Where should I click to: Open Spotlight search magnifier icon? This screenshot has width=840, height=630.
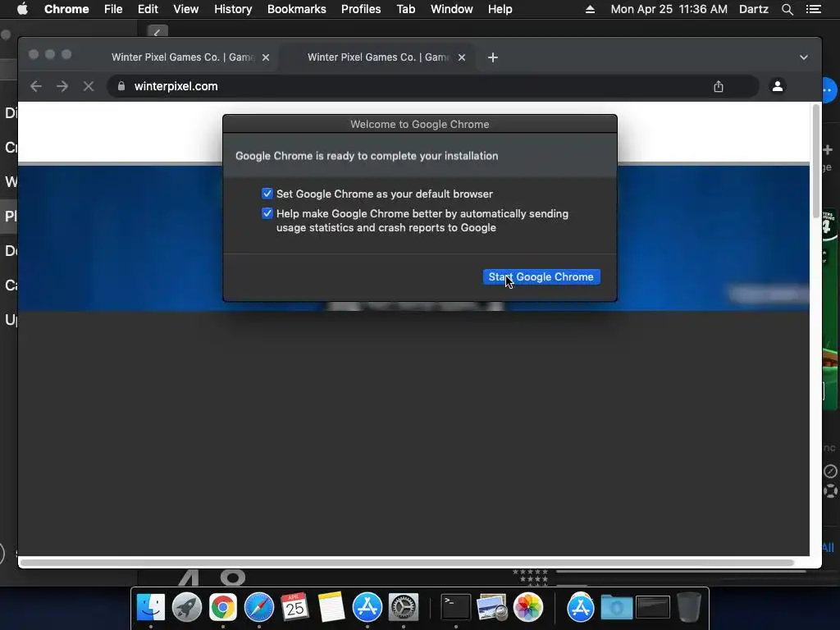pos(787,9)
